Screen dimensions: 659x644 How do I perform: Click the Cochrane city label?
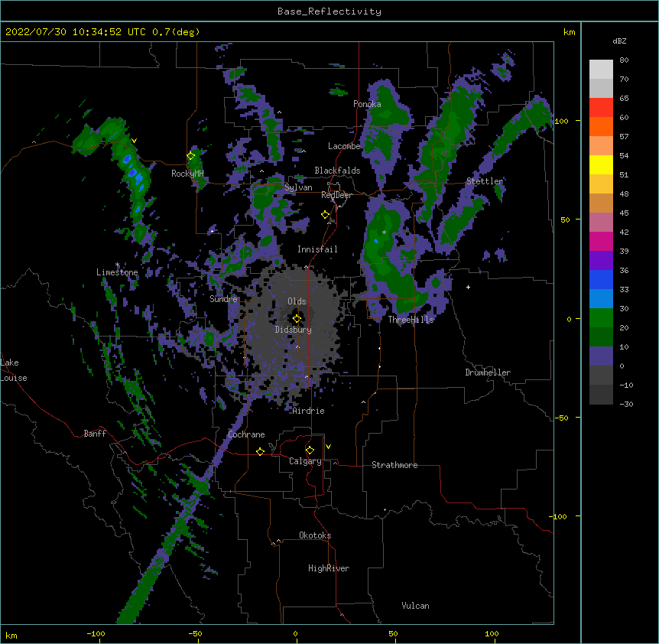pos(246,434)
